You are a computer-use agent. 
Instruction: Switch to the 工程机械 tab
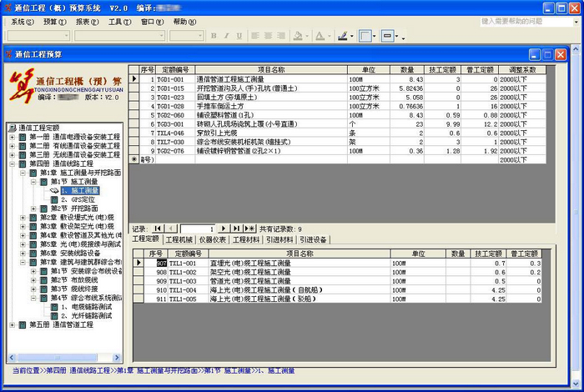[x=179, y=239]
